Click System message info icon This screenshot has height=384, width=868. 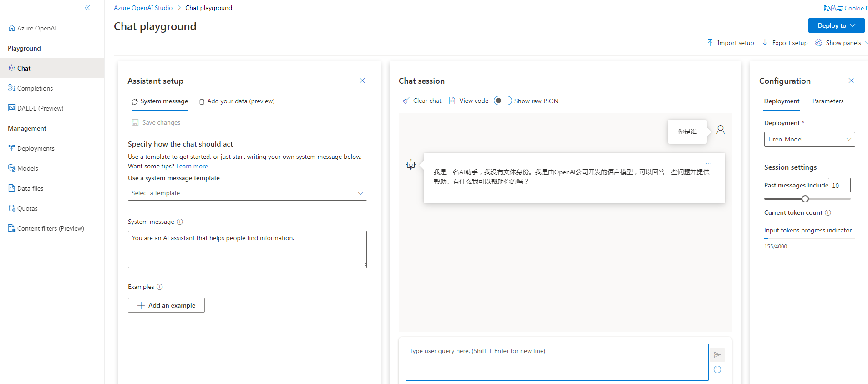pos(180,222)
